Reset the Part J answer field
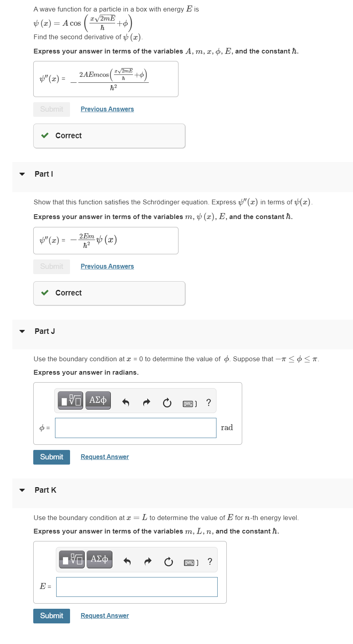This screenshot has height=644, width=353. coord(167,403)
